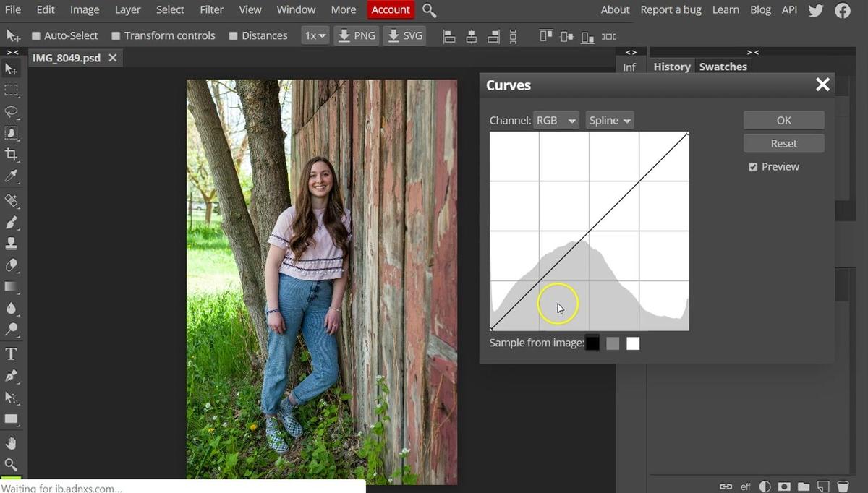Image resolution: width=868 pixels, height=493 pixels.
Task: Open the 1x export scale dropdown
Action: pyautogui.click(x=315, y=35)
